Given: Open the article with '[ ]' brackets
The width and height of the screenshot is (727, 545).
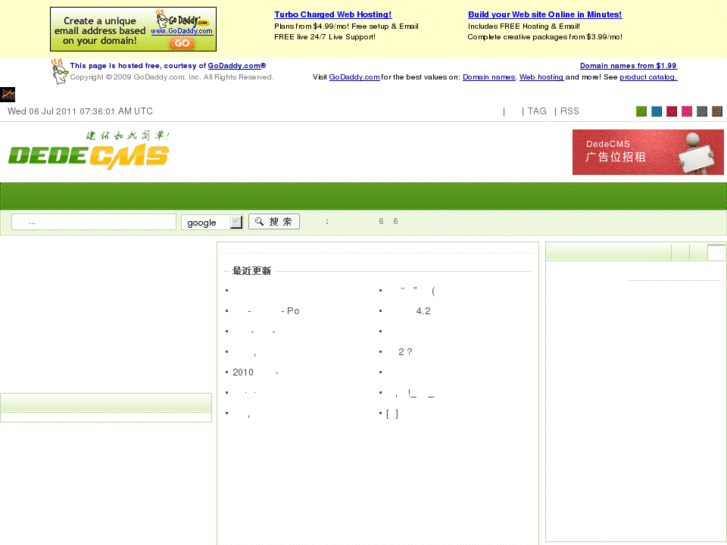Looking at the screenshot, I should pos(392,414).
